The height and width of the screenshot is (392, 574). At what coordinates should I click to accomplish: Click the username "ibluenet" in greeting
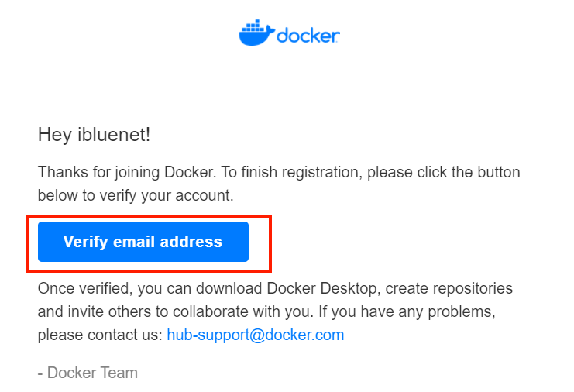coord(112,134)
